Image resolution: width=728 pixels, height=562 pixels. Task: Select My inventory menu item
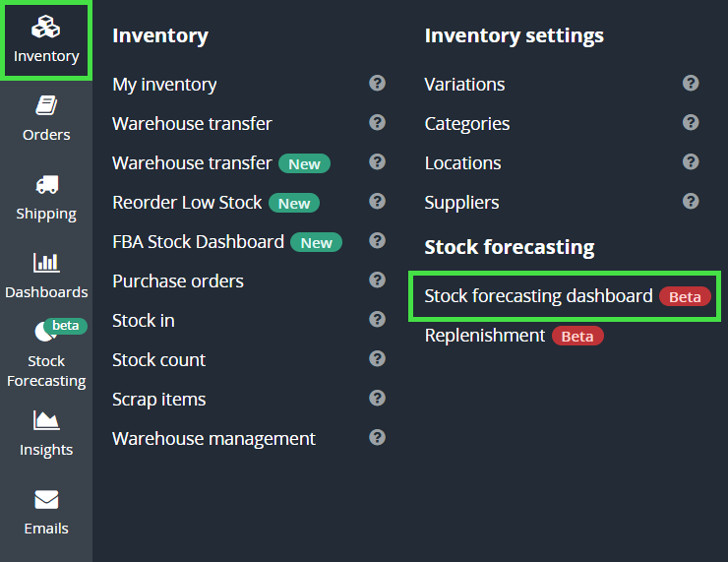[164, 85]
